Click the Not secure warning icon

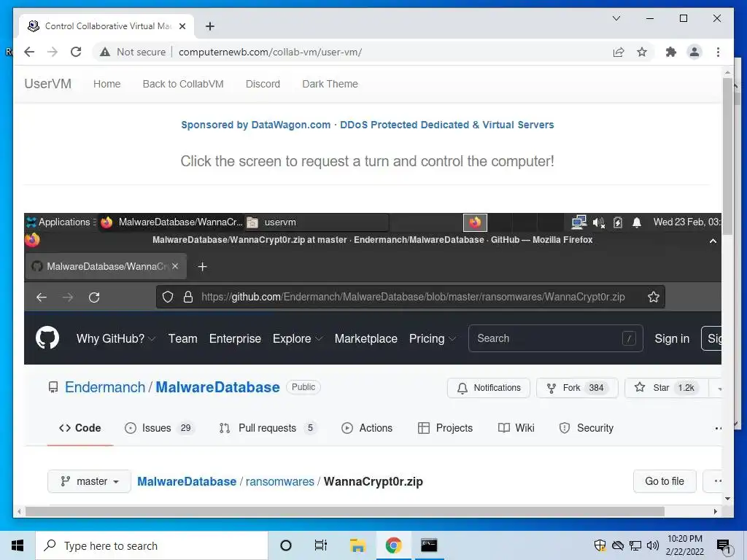coord(105,52)
